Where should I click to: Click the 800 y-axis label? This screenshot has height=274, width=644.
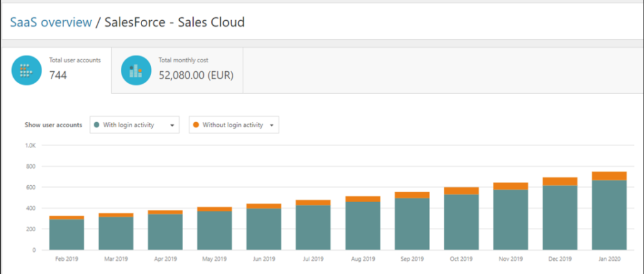32,166
